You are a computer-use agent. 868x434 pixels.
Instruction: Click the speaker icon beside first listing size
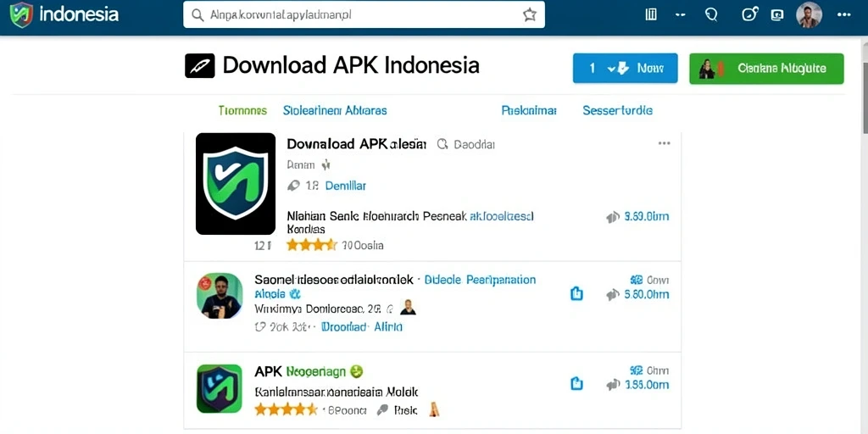612,216
